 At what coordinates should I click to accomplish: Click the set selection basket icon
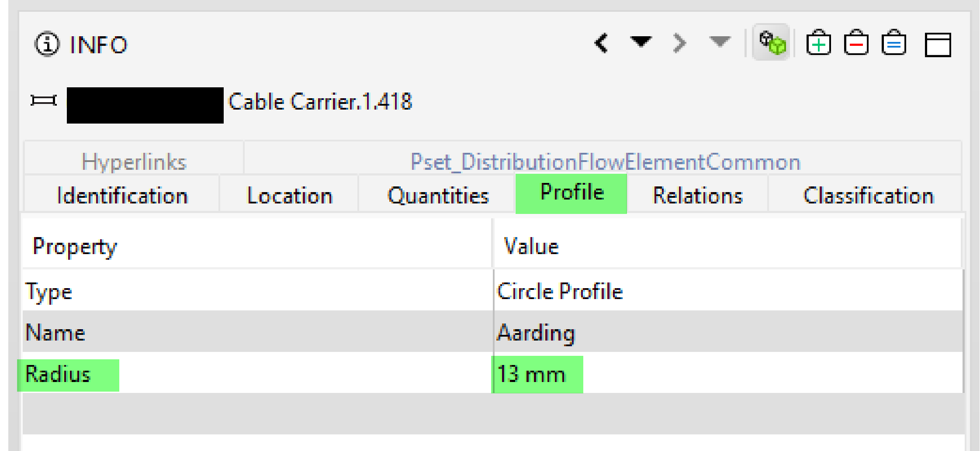[x=893, y=42]
